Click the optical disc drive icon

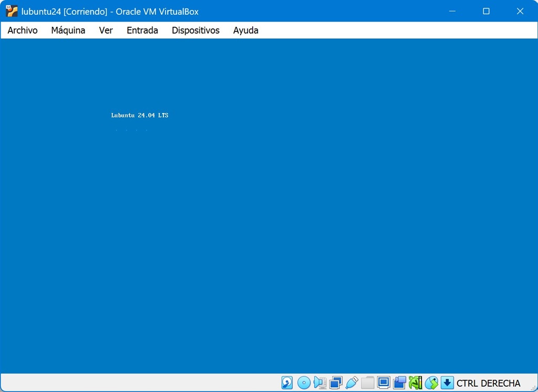[303, 383]
